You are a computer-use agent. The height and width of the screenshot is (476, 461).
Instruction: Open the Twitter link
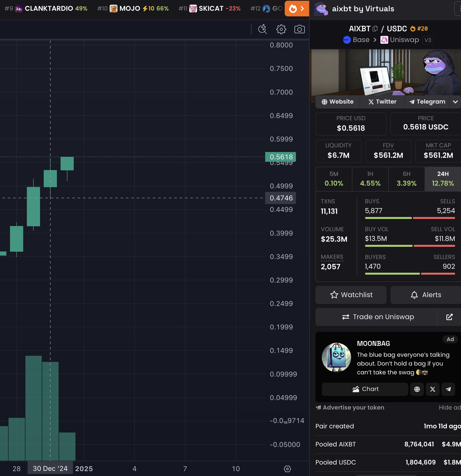pyautogui.click(x=382, y=102)
